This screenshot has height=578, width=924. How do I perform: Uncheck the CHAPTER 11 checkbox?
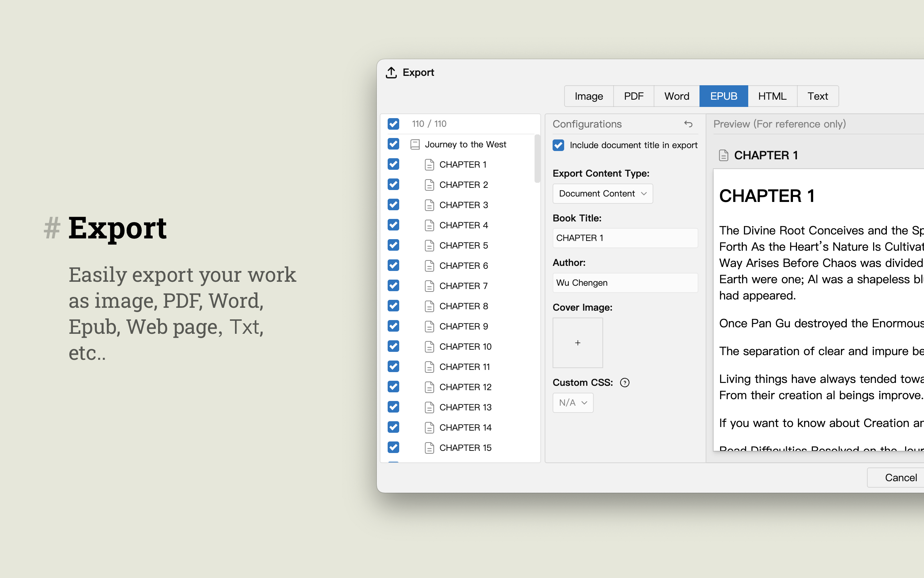coord(393,367)
